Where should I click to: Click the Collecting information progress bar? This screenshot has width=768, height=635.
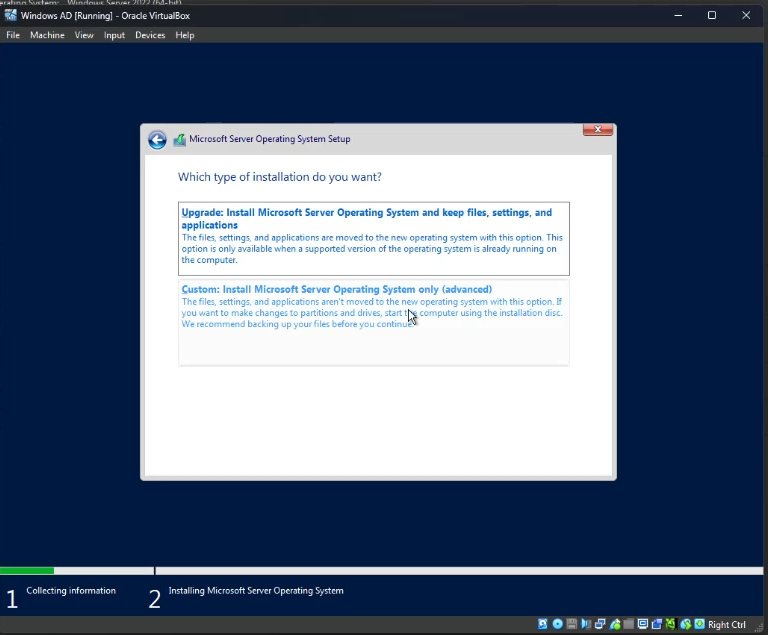click(x=77, y=571)
